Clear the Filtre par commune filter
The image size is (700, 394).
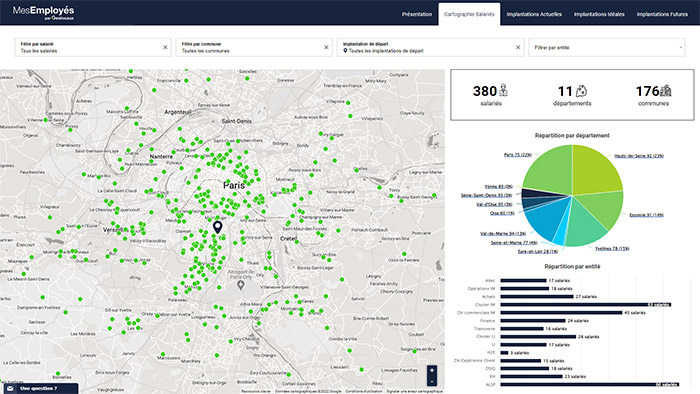tap(326, 47)
